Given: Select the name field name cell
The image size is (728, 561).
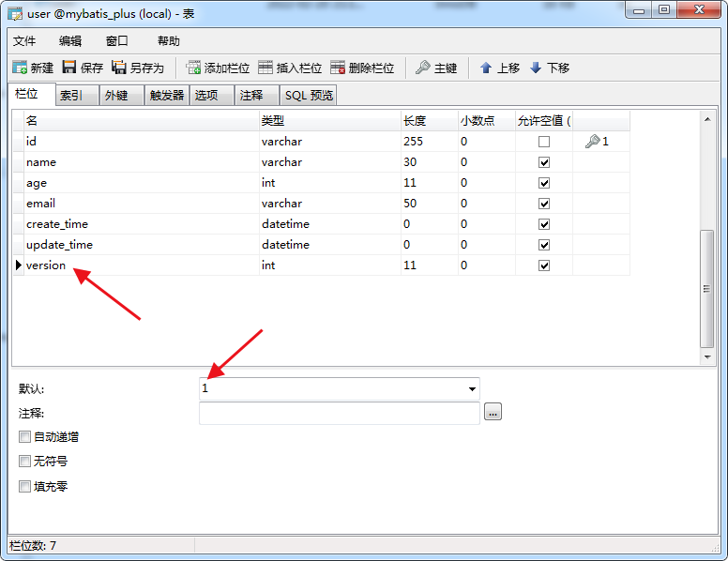Looking at the screenshot, I should pyautogui.click(x=141, y=162).
